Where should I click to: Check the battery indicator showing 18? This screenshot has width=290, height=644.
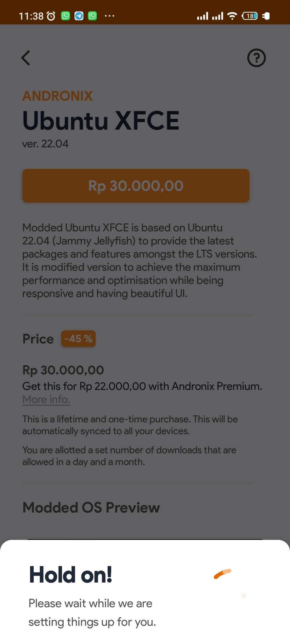[x=249, y=16]
